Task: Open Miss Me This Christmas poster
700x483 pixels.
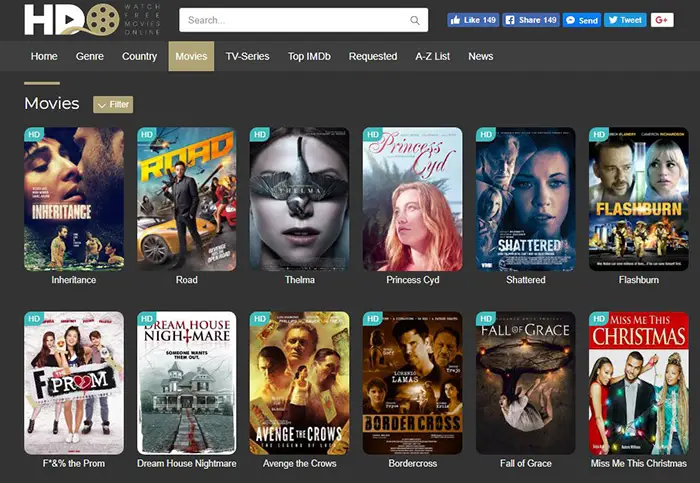Action: (639, 383)
